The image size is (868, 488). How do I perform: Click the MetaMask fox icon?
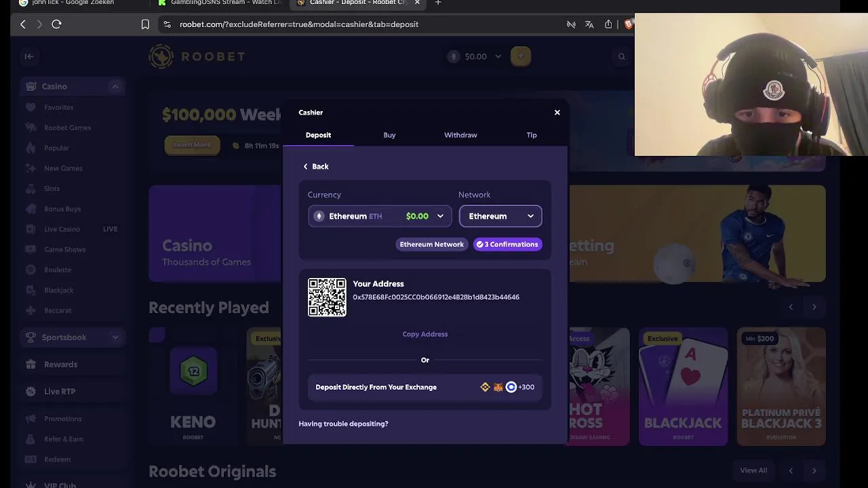click(x=498, y=387)
